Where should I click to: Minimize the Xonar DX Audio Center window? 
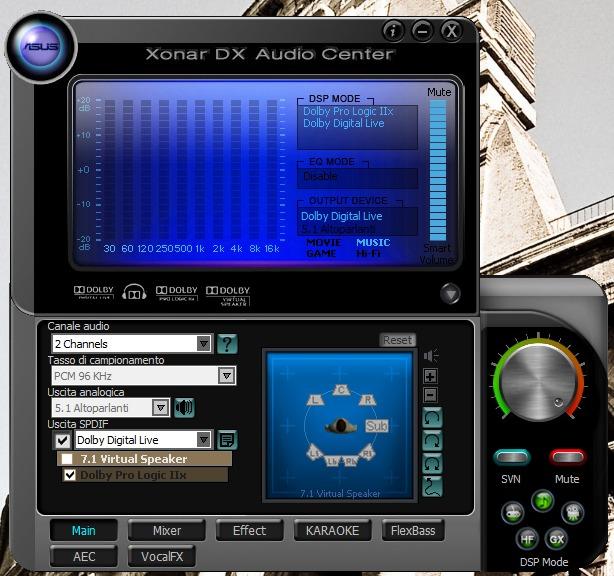(x=422, y=31)
